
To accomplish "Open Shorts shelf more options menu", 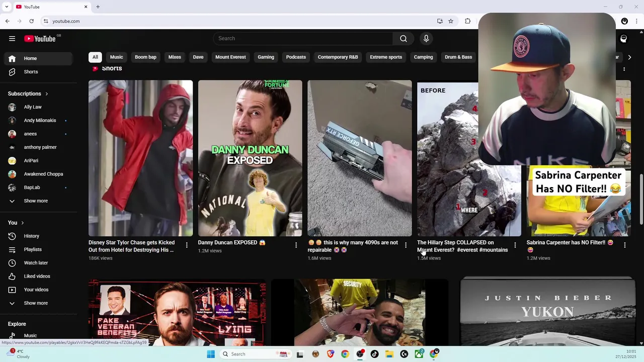I will (624, 69).
